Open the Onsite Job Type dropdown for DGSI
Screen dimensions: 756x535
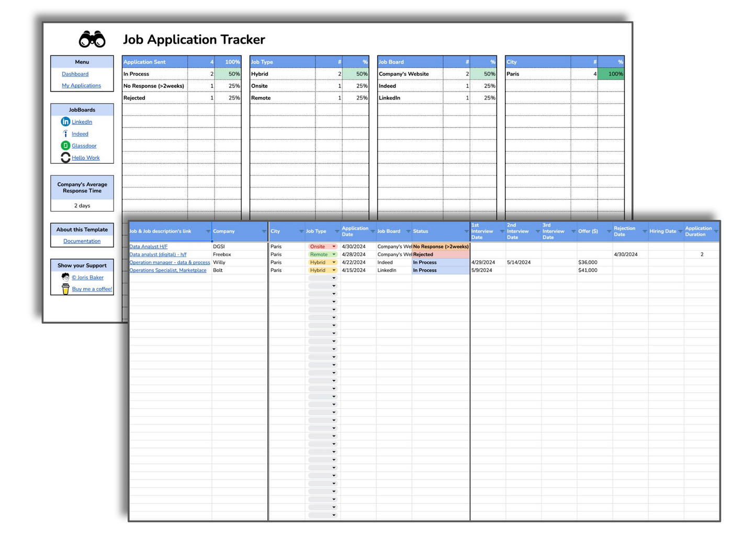[x=333, y=247]
